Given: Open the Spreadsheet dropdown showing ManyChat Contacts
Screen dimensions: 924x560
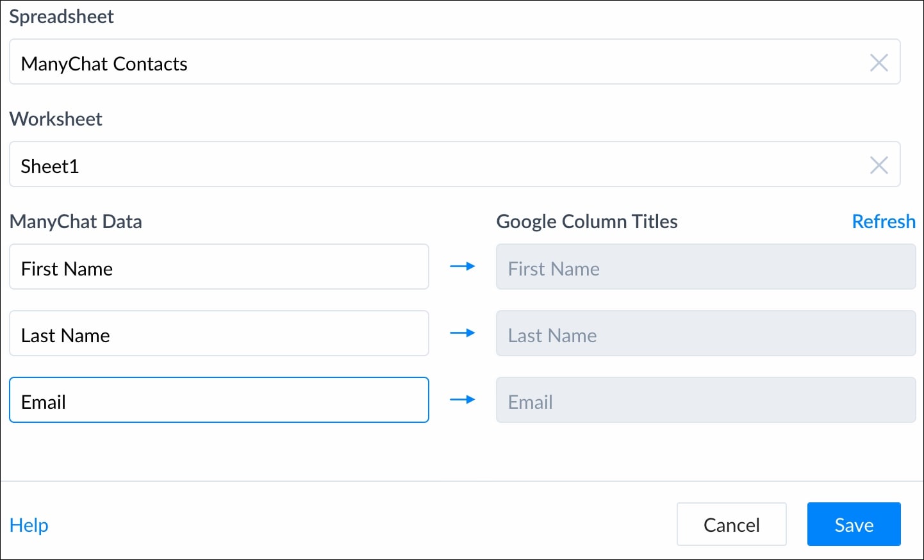Looking at the screenshot, I should click(x=436, y=62).
